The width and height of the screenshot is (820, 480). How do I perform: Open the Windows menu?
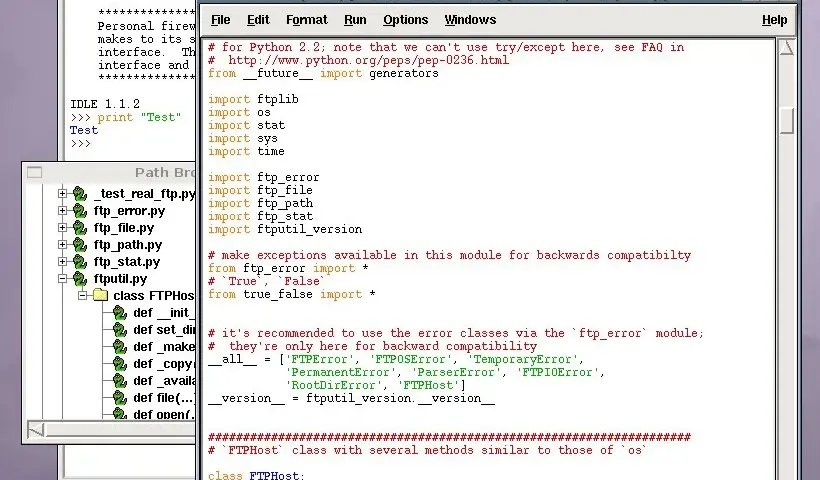(x=470, y=20)
